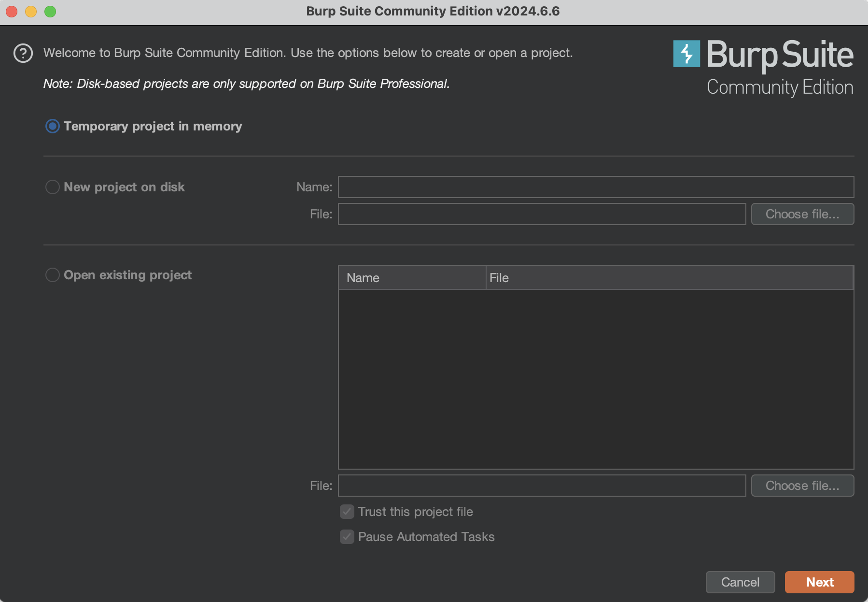868x602 pixels.
Task: Click the existing project File path field
Action: point(542,486)
